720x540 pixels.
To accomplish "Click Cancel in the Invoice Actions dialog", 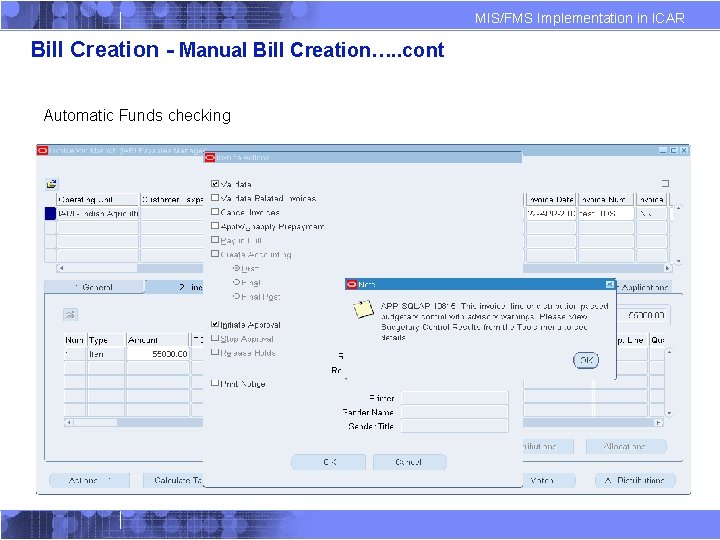I will tap(409, 462).
